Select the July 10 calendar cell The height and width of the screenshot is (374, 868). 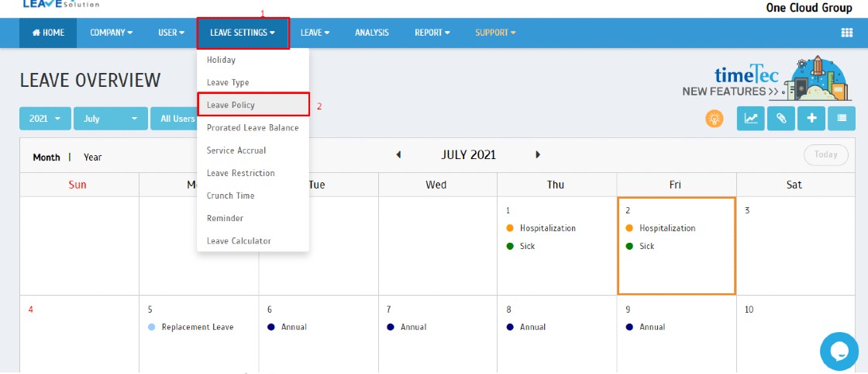tap(795, 334)
